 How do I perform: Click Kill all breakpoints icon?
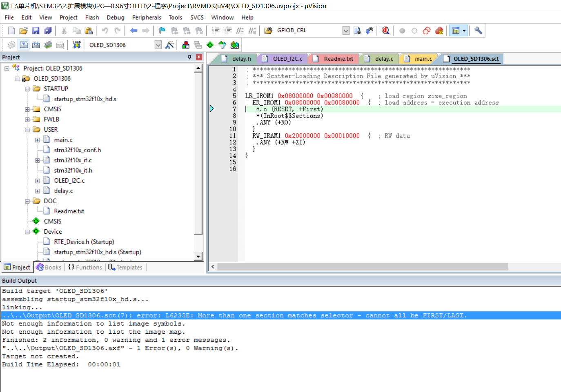[439, 31]
